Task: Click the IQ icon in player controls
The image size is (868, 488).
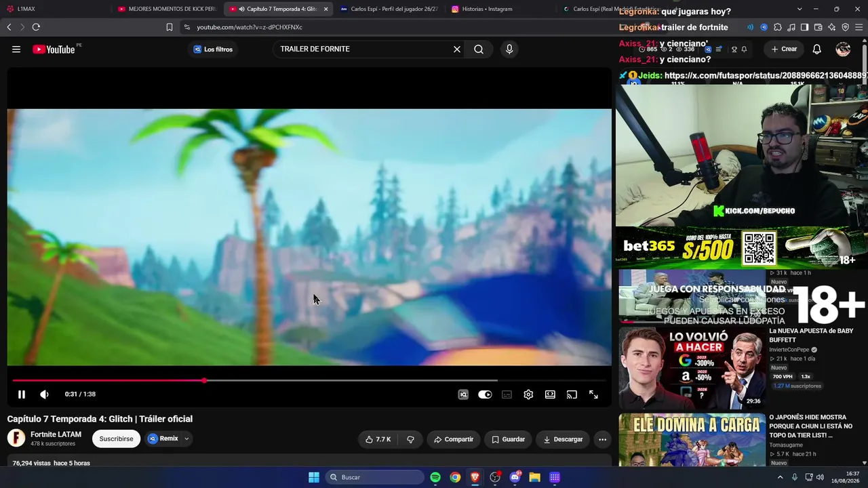Action: (463, 394)
